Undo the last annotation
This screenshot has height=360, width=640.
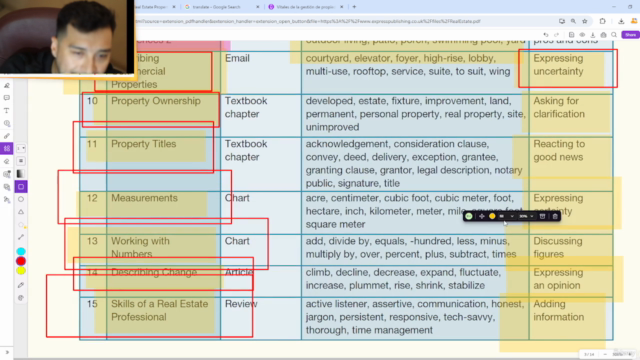(x=546, y=35)
